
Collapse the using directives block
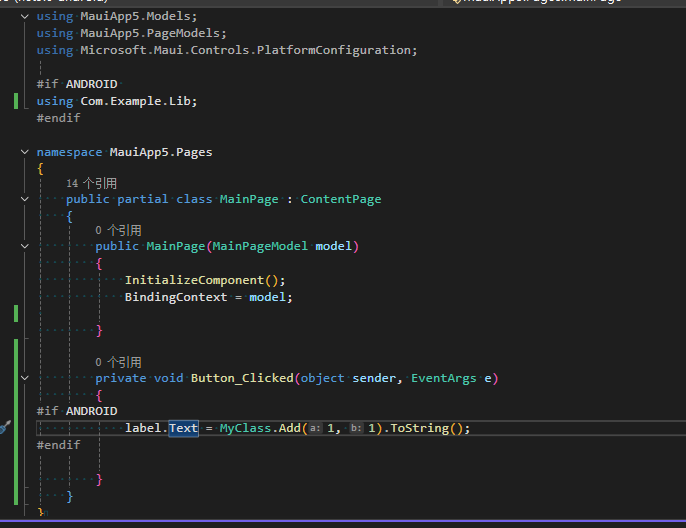(x=25, y=17)
